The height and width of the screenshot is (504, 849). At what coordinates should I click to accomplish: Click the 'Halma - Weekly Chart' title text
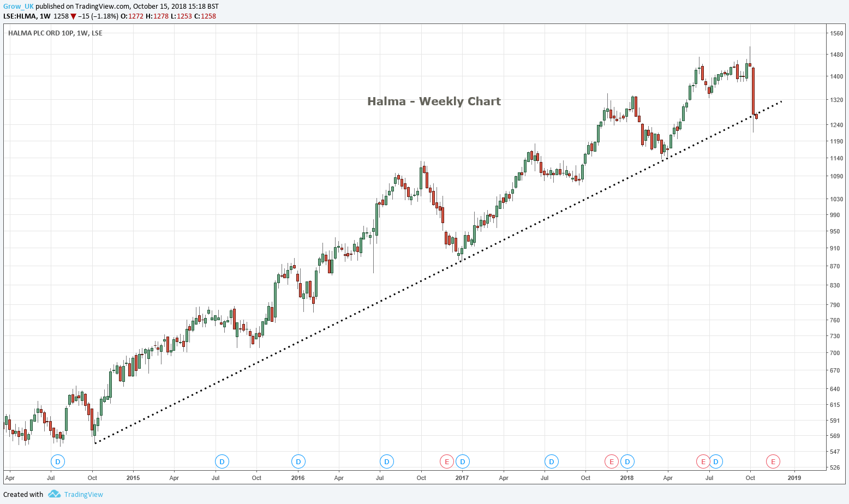434,101
